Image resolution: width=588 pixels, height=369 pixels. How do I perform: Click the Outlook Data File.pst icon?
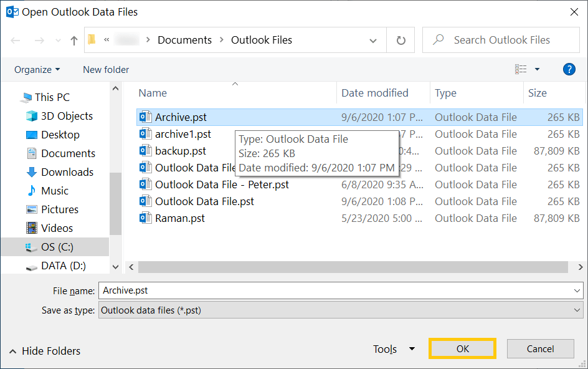click(x=146, y=201)
